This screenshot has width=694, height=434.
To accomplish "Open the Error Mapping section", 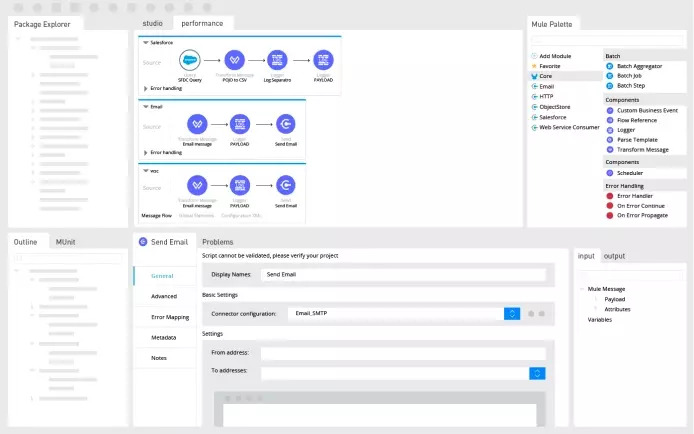I will [x=169, y=317].
